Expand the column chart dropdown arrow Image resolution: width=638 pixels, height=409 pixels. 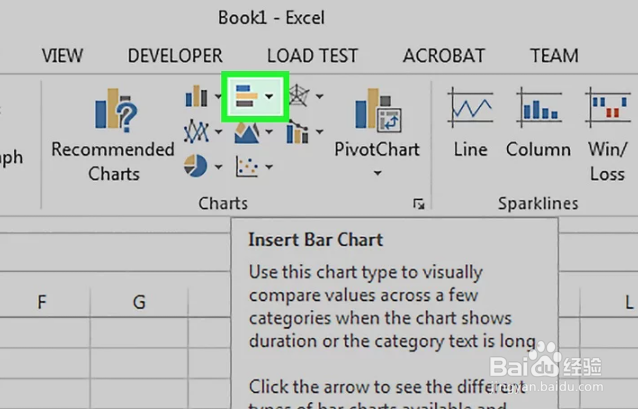click(x=218, y=96)
